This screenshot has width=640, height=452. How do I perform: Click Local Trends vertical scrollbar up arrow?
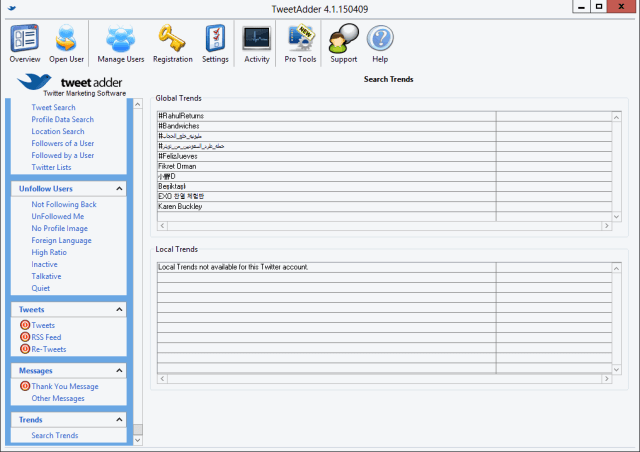coord(616,268)
